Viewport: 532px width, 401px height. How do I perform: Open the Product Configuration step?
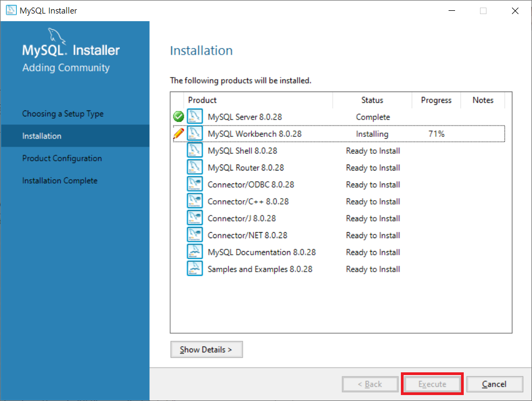[x=62, y=159]
